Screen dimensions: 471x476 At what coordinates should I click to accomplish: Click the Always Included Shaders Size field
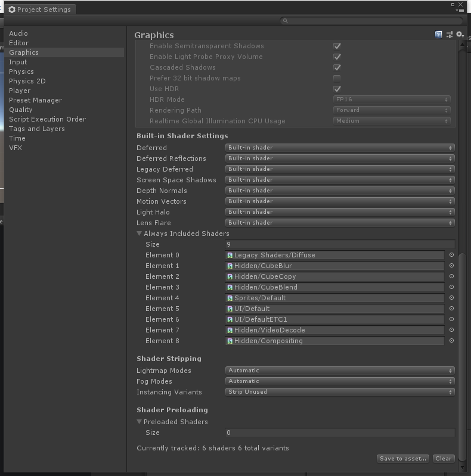(340, 244)
